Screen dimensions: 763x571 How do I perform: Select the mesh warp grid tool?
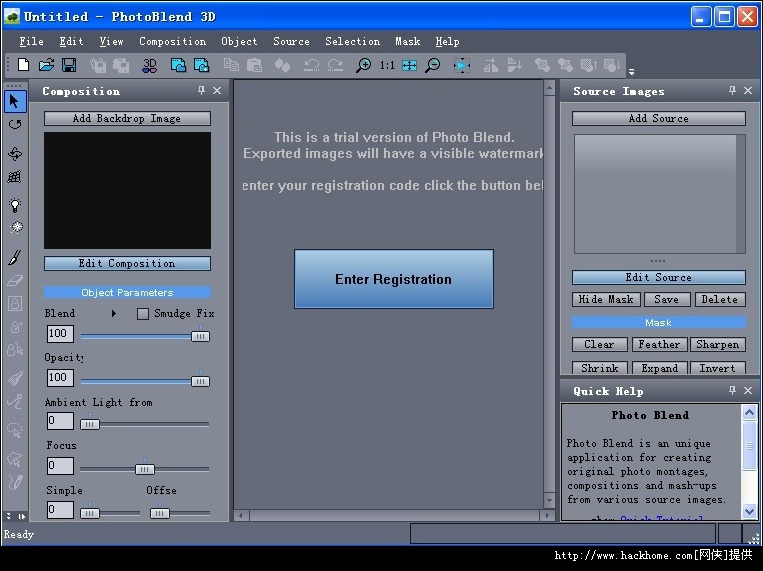pos(15,177)
